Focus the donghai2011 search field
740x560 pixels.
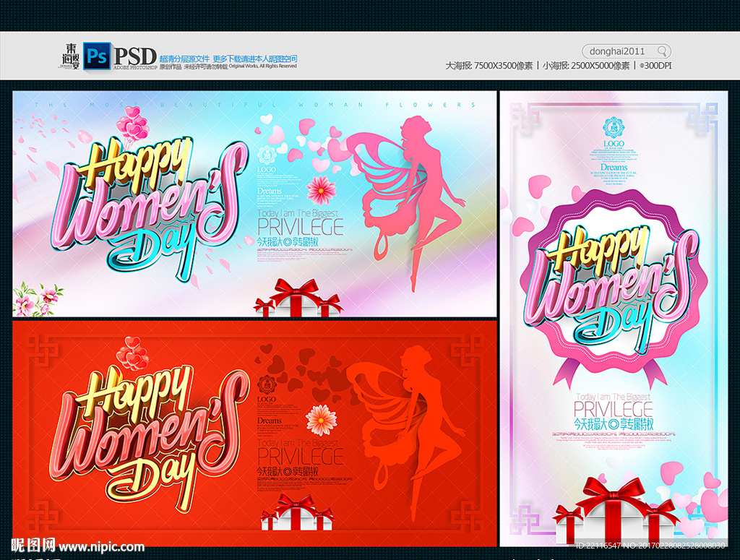[627, 51]
